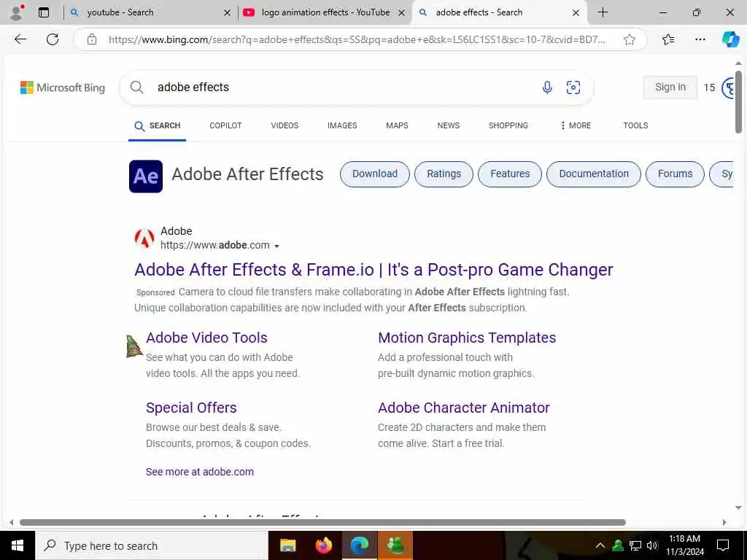The image size is (747, 560).
Task: Open Special Offers link
Action: (x=191, y=408)
